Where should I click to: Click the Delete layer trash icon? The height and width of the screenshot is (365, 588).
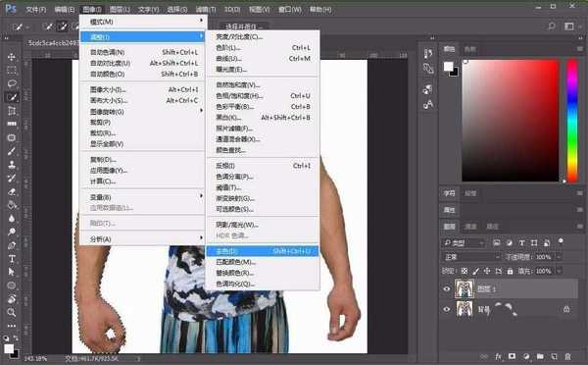click(x=567, y=356)
